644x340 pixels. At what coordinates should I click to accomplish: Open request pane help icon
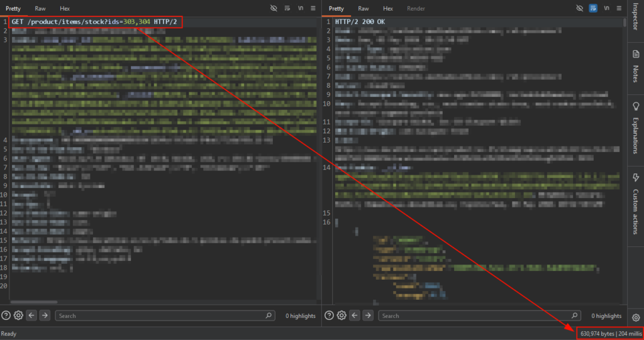(x=6, y=315)
